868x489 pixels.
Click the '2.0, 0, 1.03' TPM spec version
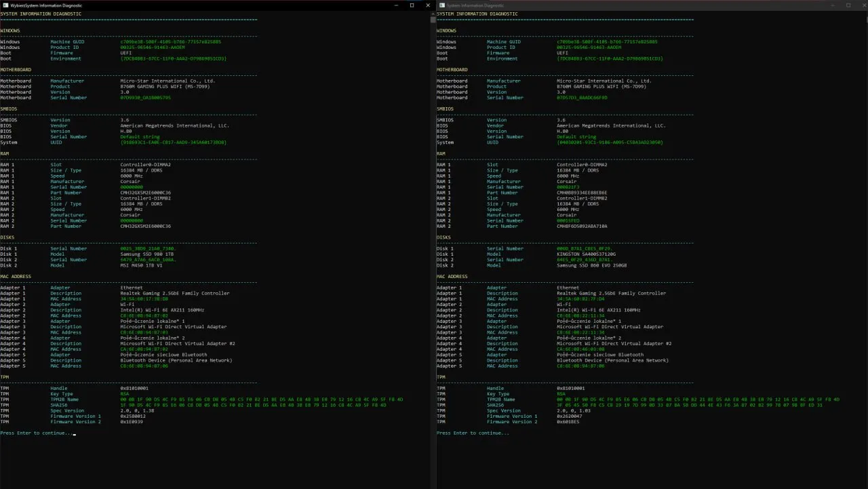[x=573, y=410]
